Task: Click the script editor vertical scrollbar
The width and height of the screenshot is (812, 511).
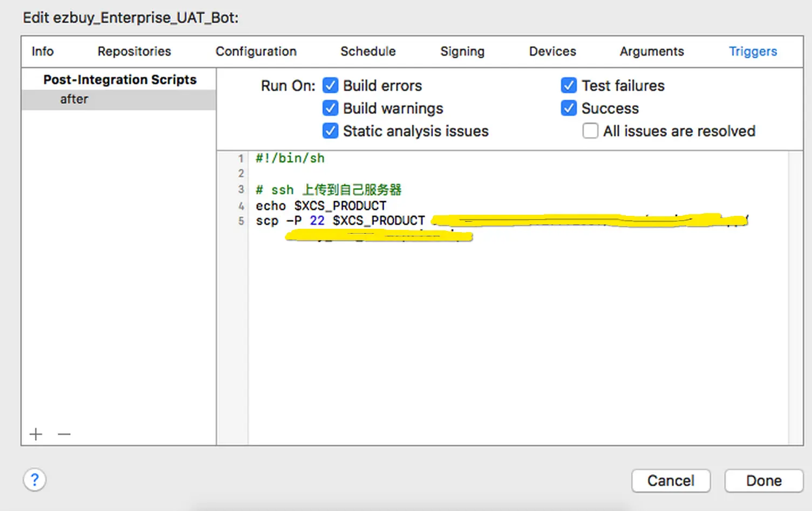Action: 795,298
